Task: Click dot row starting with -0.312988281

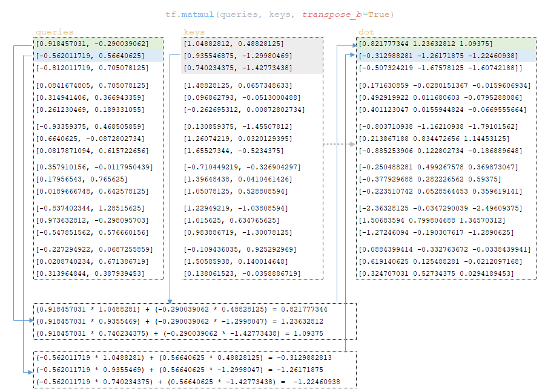Action: click(x=438, y=56)
